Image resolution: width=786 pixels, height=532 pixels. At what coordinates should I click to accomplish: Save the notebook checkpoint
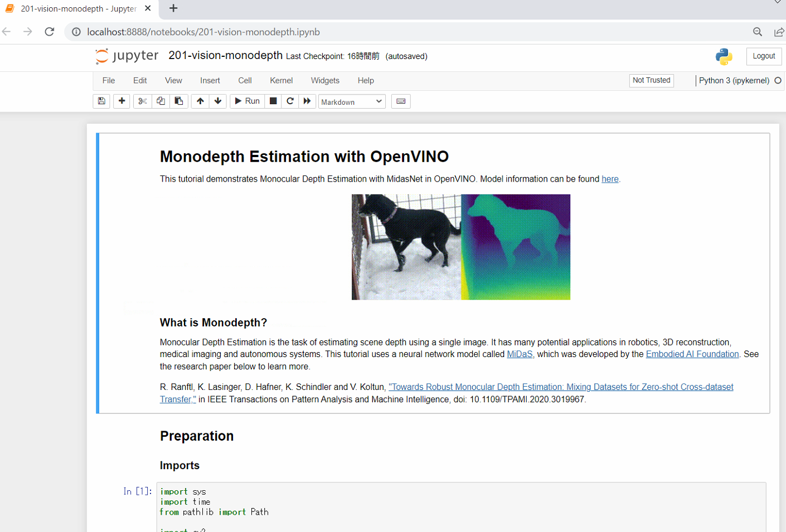click(x=101, y=101)
